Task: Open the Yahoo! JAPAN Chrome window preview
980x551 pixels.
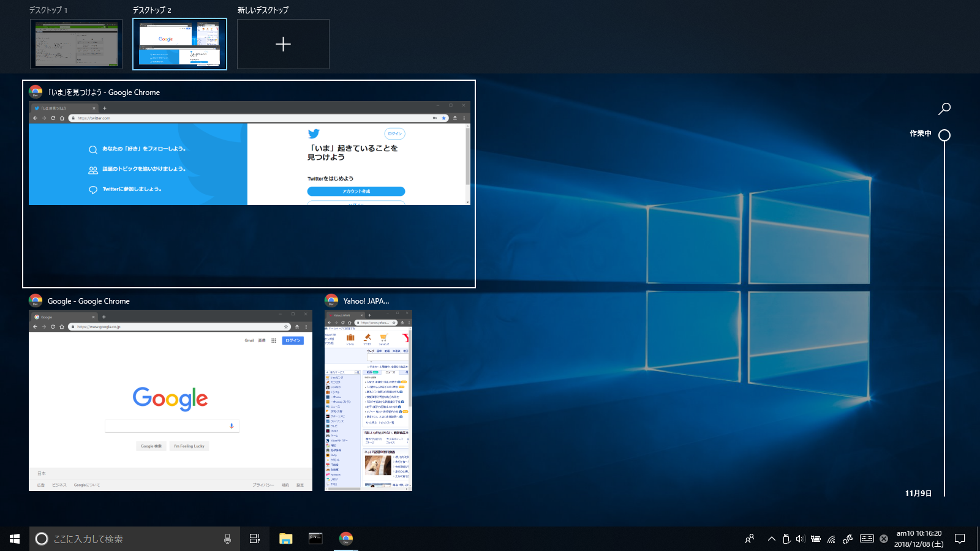Action: tap(368, 400)
